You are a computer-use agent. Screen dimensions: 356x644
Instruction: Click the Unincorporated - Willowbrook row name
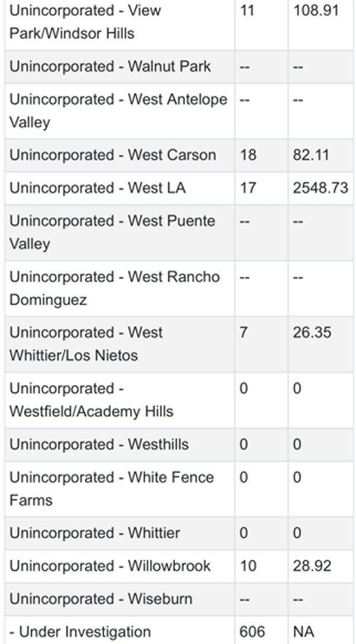click(x=110, y=566)
